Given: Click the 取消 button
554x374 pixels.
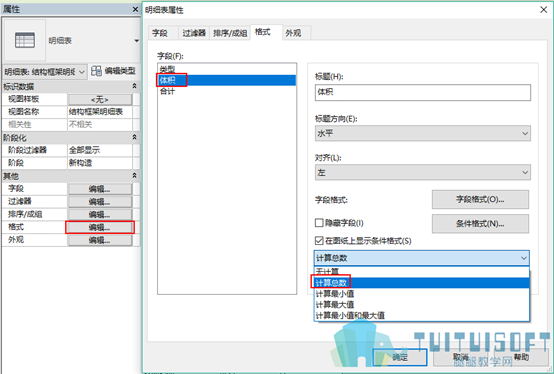Looking at the screenshot, I should pyautogui.click(x=460, y=357).
